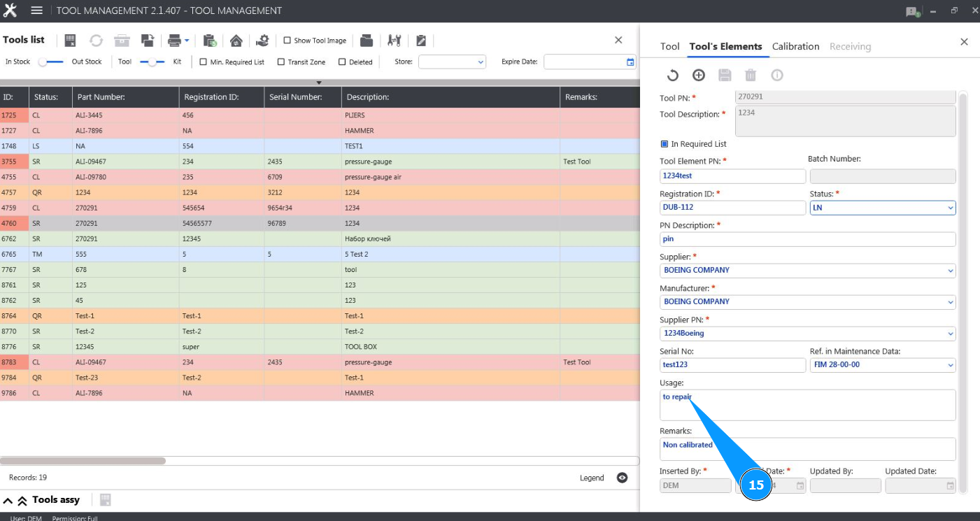Screen dimensions: 980x521
Task: Check the Min. Required List checkbox
Action: click(204, 62)
